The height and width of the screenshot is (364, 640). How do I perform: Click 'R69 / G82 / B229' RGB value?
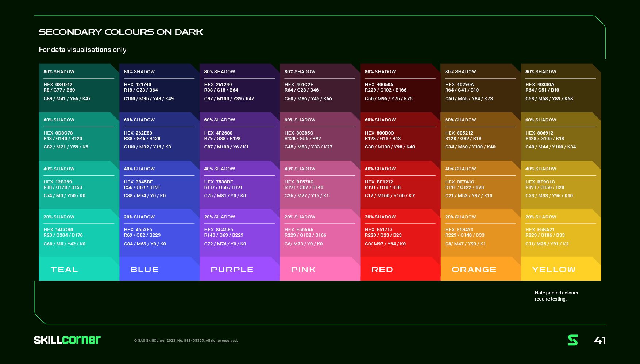(142, 235)
